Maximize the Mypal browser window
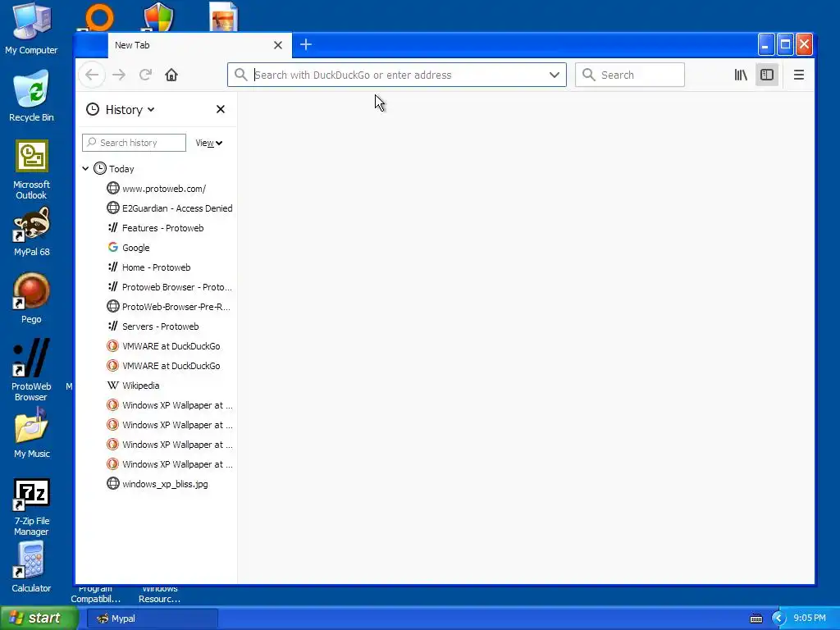840x630 pixels. click(x=785, y=44)
